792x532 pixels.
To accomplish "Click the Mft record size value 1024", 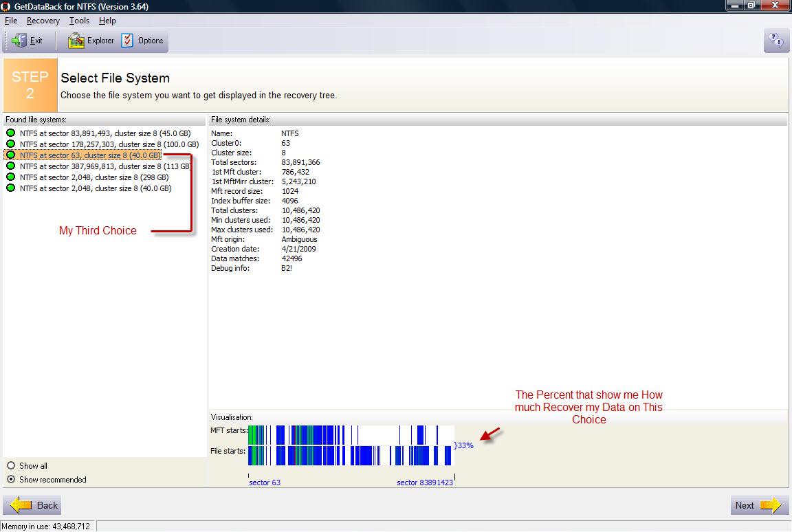I will tap(290, 191).
